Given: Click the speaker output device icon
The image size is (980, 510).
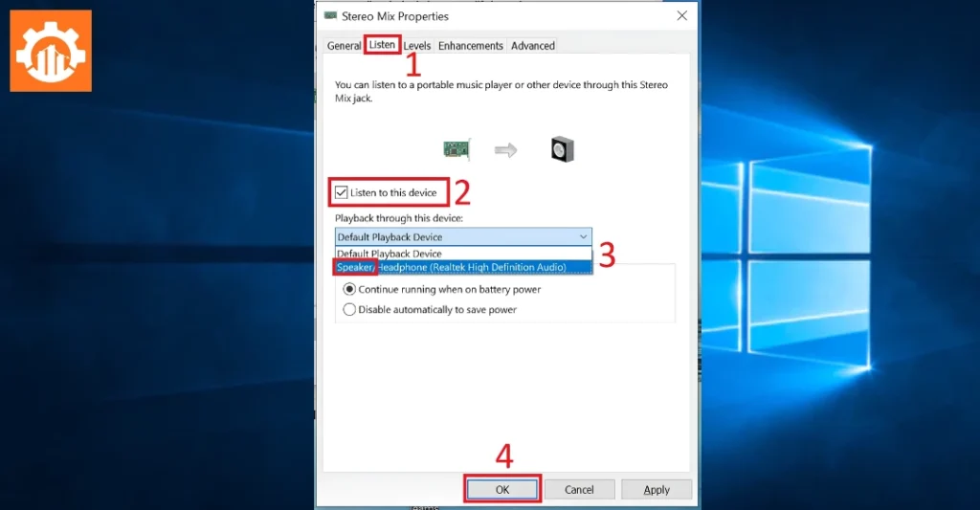Looking at the screenshot, I should coord(563,149).
